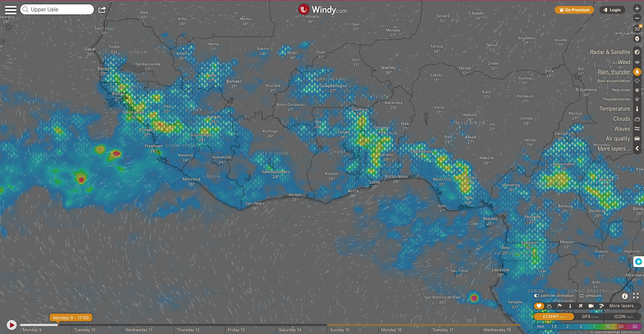The width and height of the screenshot is (644, 334).
Task: Select the Waves layer icon
Action: (x=637, y=129)
